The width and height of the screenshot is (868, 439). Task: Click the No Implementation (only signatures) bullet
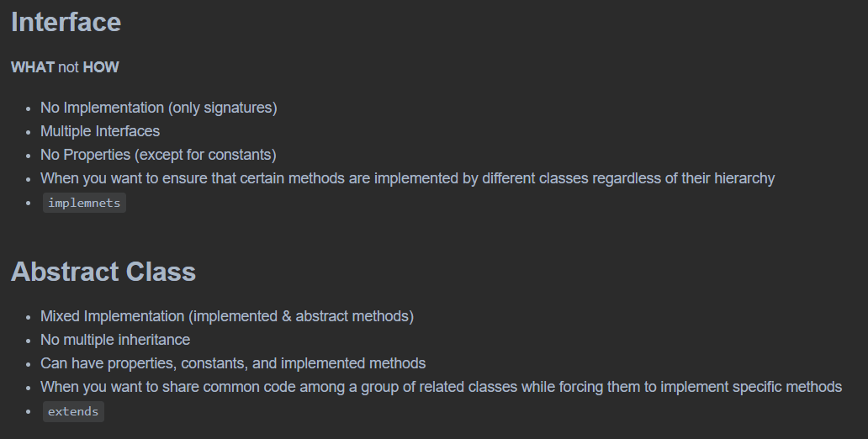point(158,108)
